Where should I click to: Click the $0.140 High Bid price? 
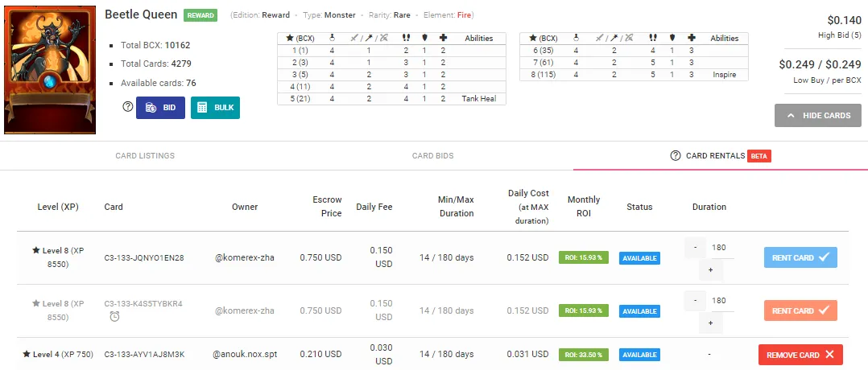[844, 20]
